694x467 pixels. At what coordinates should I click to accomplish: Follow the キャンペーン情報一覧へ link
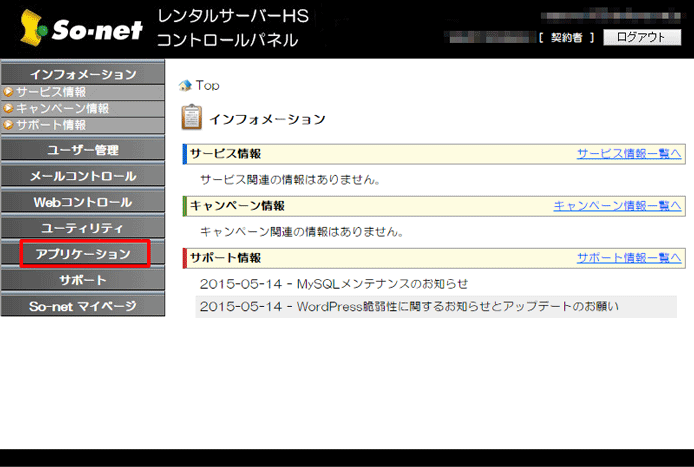click(617, 206)
